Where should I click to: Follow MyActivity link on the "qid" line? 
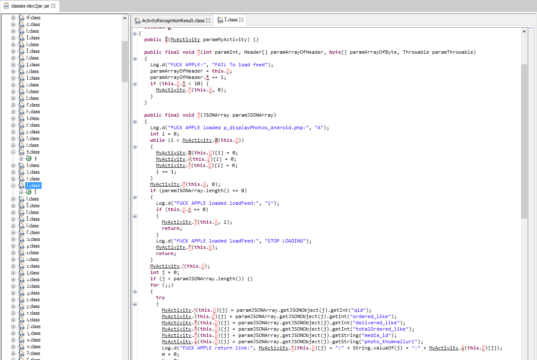pyautogui.click(x=177, y=310)
